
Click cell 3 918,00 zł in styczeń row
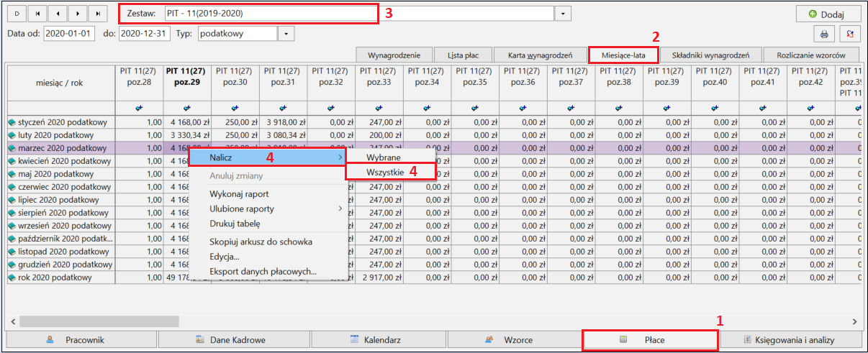(283, 122)
